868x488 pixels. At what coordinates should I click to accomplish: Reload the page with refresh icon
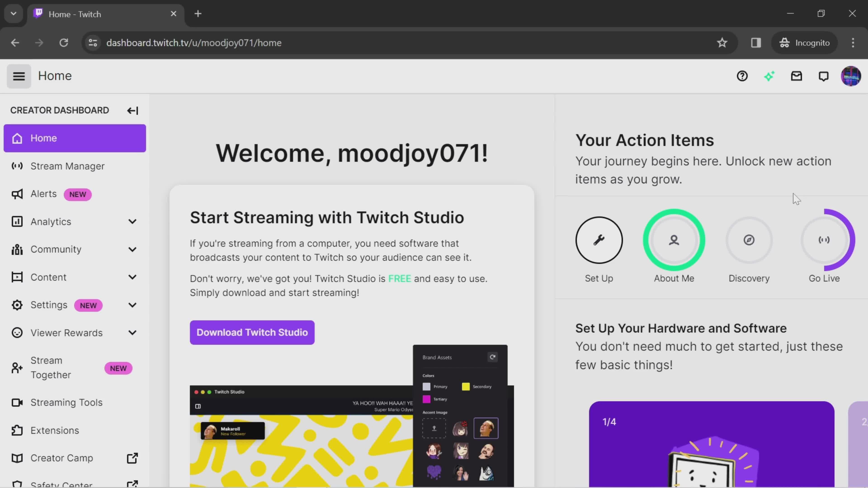pyautogui.click(x=64, y=43)
